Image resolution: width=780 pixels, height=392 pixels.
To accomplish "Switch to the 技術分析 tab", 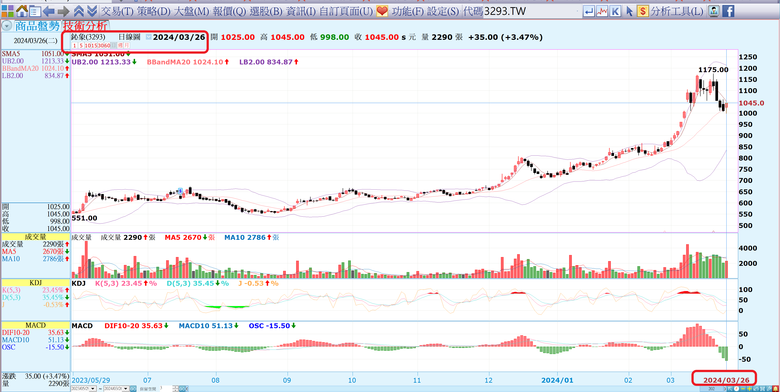I will tap(85, 27).
